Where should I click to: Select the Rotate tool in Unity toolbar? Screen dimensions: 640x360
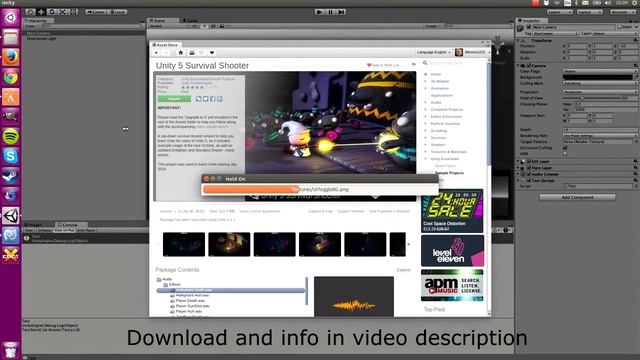click(x=52, y=12)
